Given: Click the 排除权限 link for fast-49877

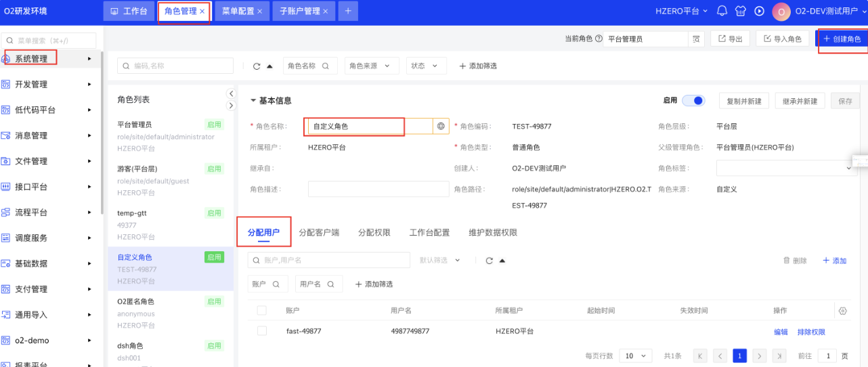Looking at the screenshot, I should pyautogui.click(x=811, y=332).
